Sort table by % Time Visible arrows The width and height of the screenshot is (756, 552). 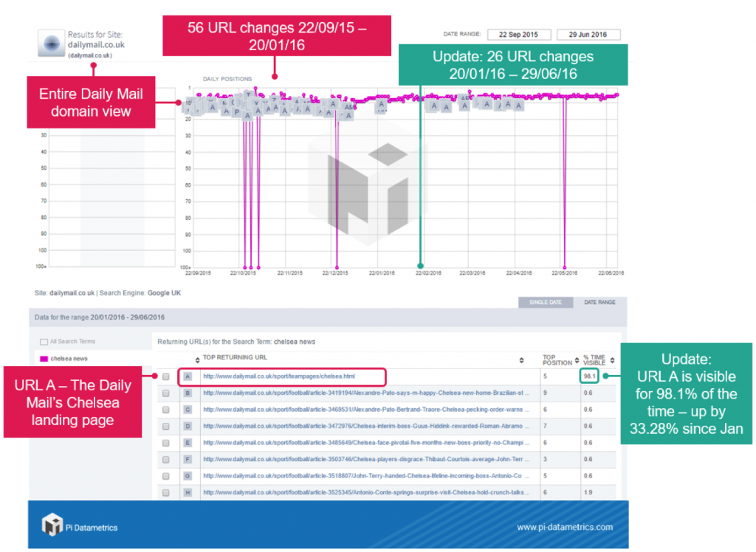pyautogui.click(x=612, y=360)
